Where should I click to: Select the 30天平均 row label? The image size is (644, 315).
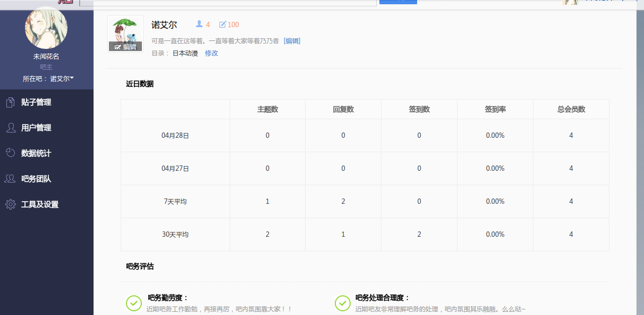click(x=175, y=234)
